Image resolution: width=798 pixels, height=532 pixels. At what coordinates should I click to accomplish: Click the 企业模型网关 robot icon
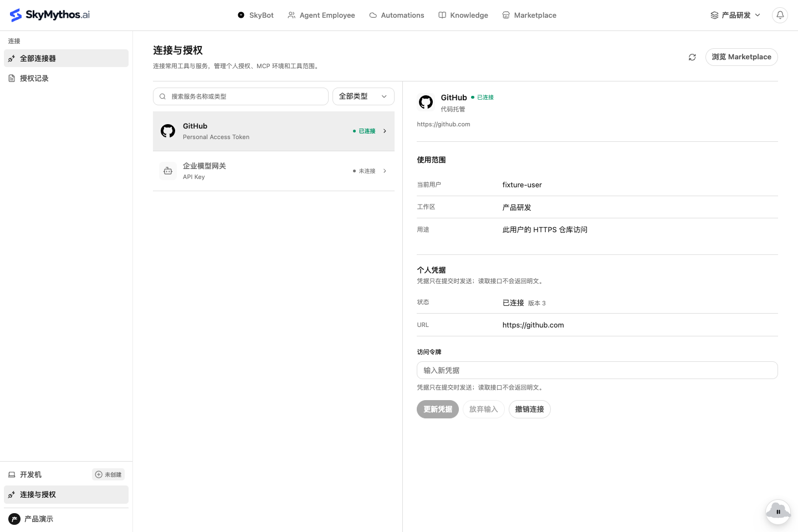(168, 171)
